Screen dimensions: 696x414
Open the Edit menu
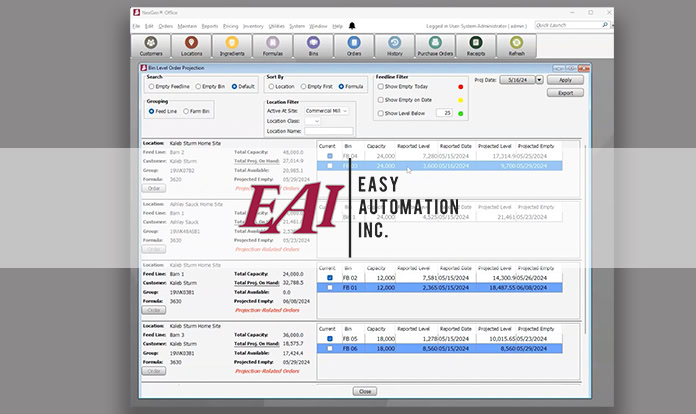[149, 26]
